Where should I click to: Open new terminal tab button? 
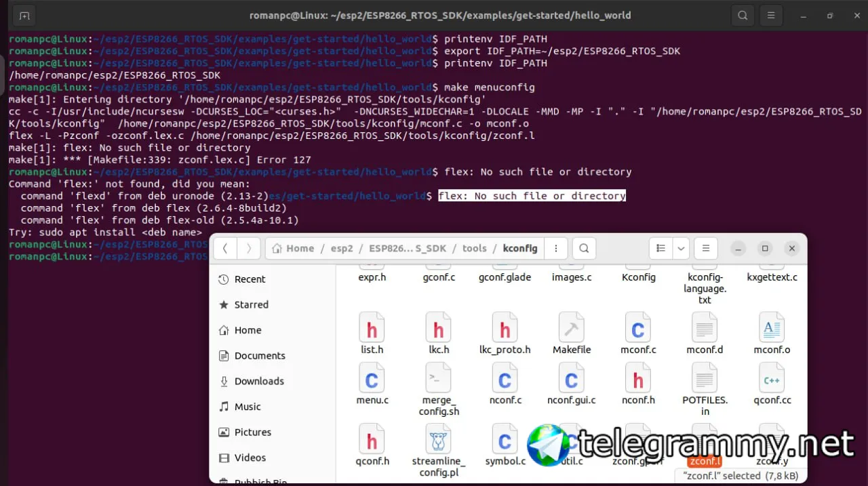pyautogui.click(x=24, y=15)
